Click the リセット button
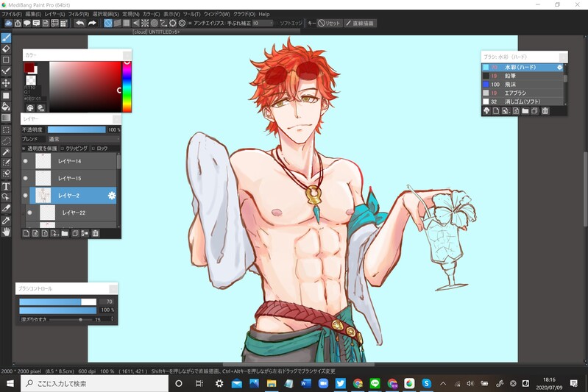This screenshot has width=588, height=392. click(330, 24)
